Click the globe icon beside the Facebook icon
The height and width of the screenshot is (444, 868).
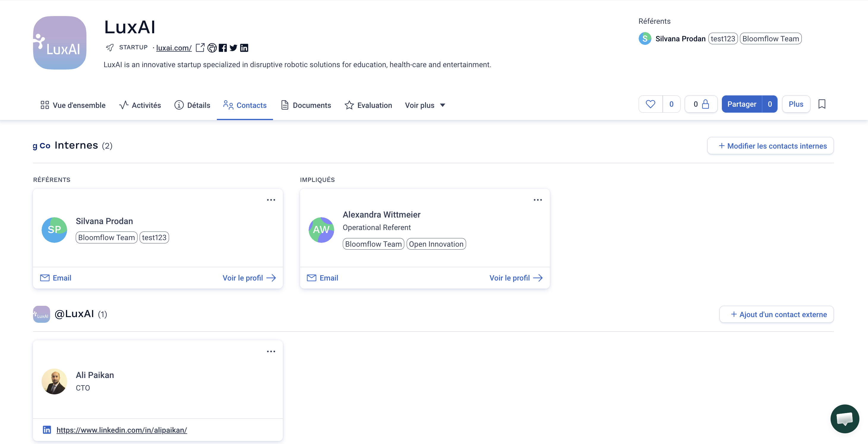212,48
